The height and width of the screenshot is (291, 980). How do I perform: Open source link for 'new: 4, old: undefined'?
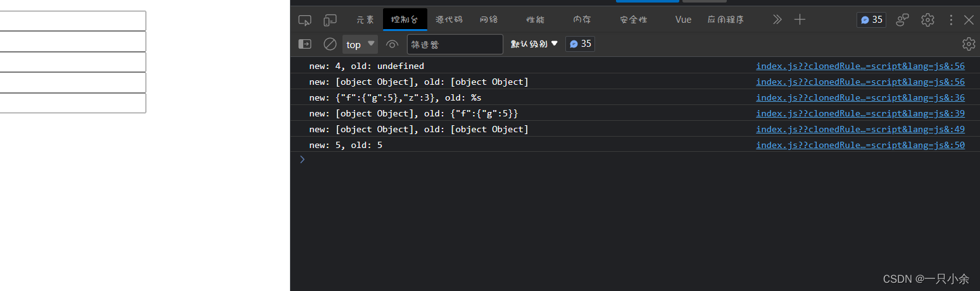[x=860, y=66]
